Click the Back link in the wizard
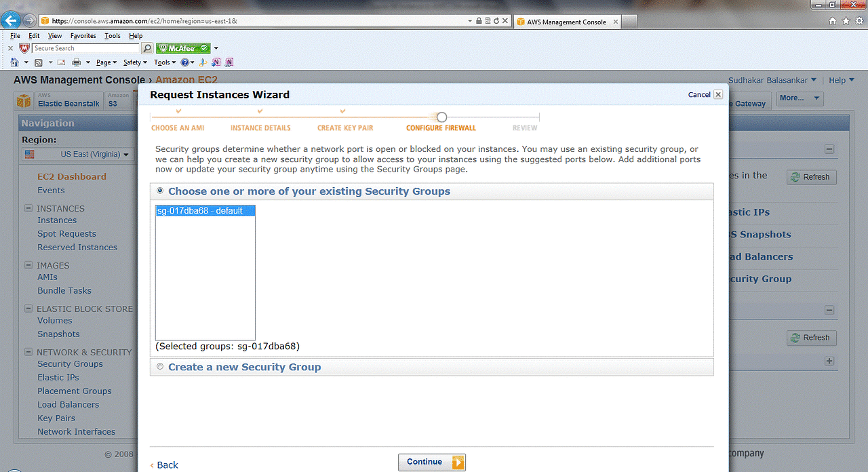The image size is (868, 472). pyautogui.click(x=164, y=465)
